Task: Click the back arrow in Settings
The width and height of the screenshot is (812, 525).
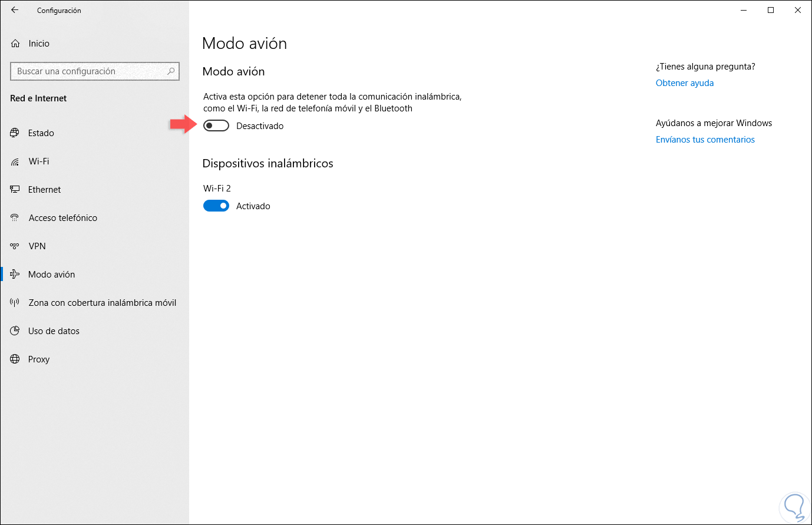Action: [14, 9]
